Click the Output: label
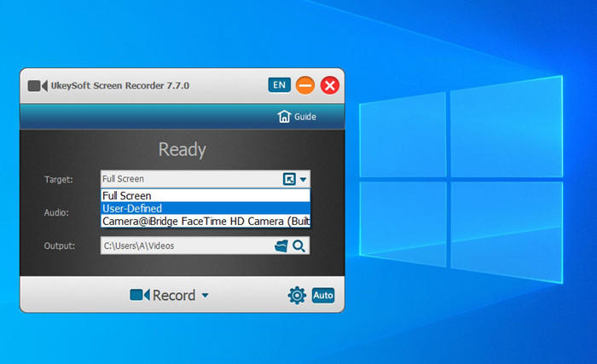 point(60,246)
